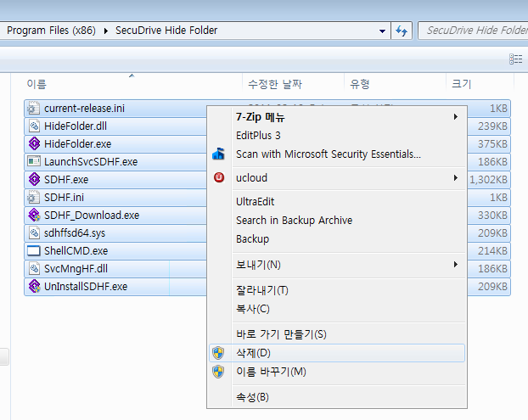Select the SDHF_Download.exe file name
The image size is (528, 420).
point(92,216)
